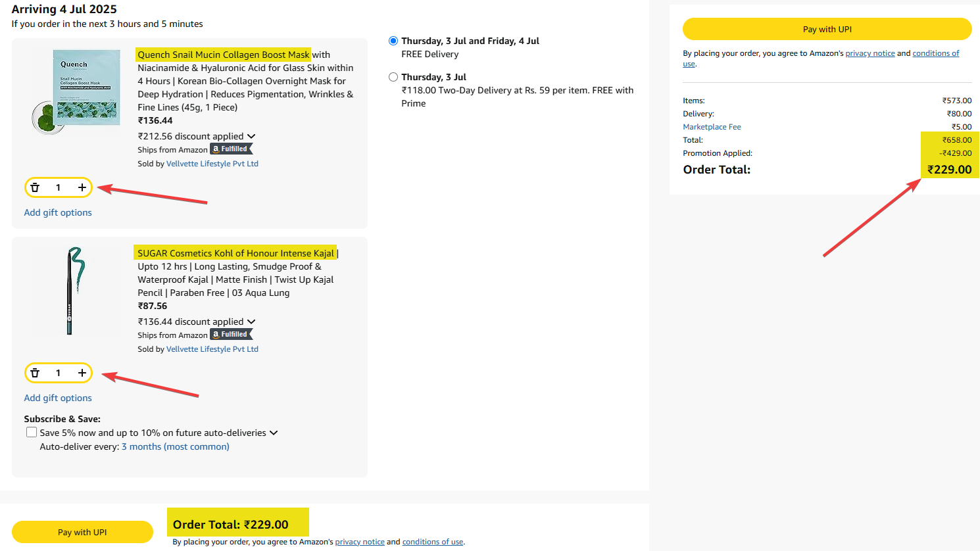
Task: Click quantity value of SUGAR Kajal
Action: tap(58, 373)
